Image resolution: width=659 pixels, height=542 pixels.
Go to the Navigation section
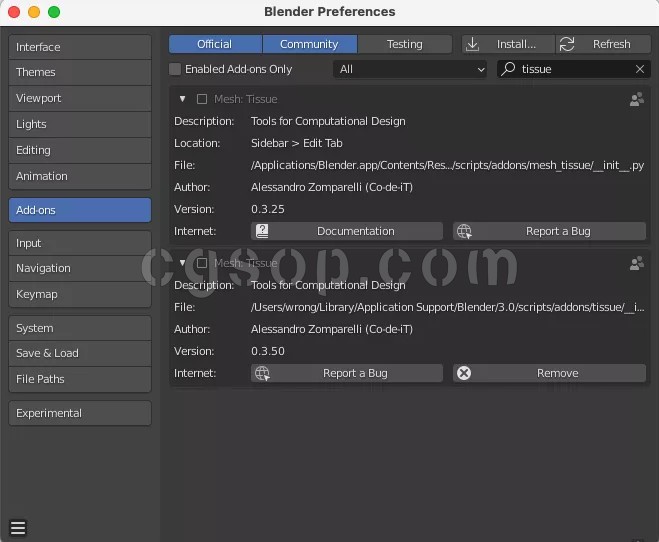point(80,268)
